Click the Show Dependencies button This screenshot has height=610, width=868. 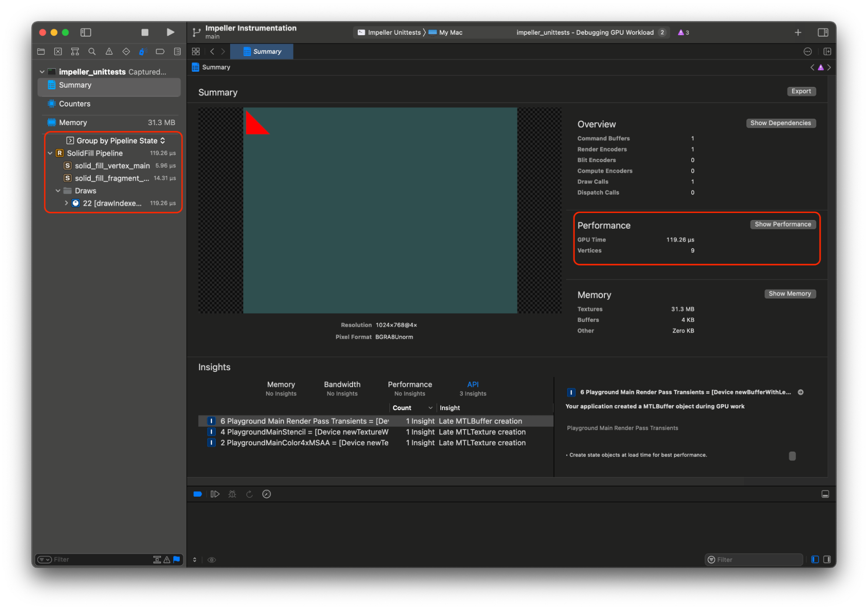(780, 123)
